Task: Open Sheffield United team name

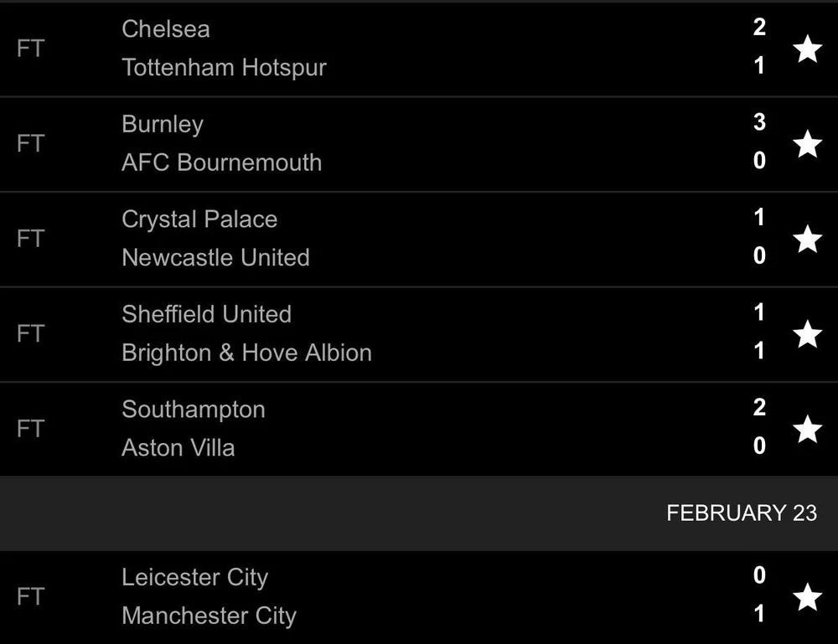Action: [206, 315]
